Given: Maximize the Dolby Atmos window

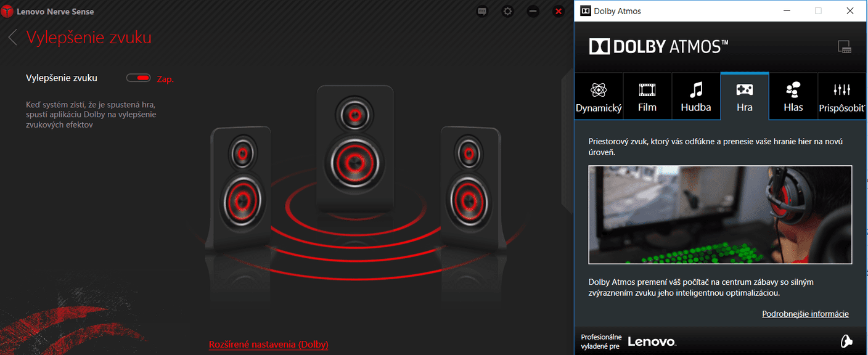Looking at the screenshot, I should [x=818, y=10].
